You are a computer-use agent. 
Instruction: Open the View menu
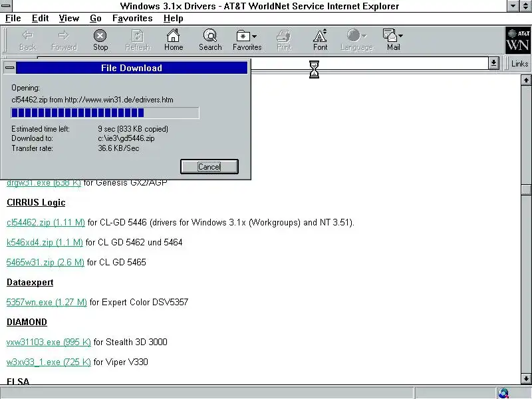69,19
